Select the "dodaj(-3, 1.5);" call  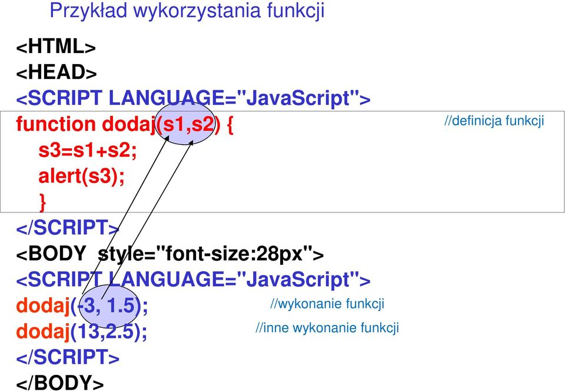[x=82, y=305]
